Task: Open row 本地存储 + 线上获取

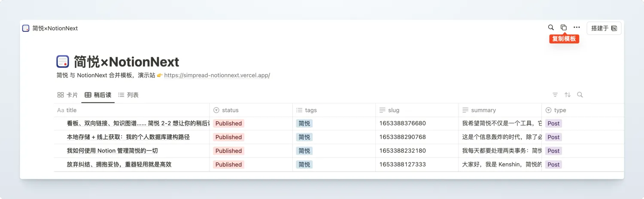Action: click(128, 137)
